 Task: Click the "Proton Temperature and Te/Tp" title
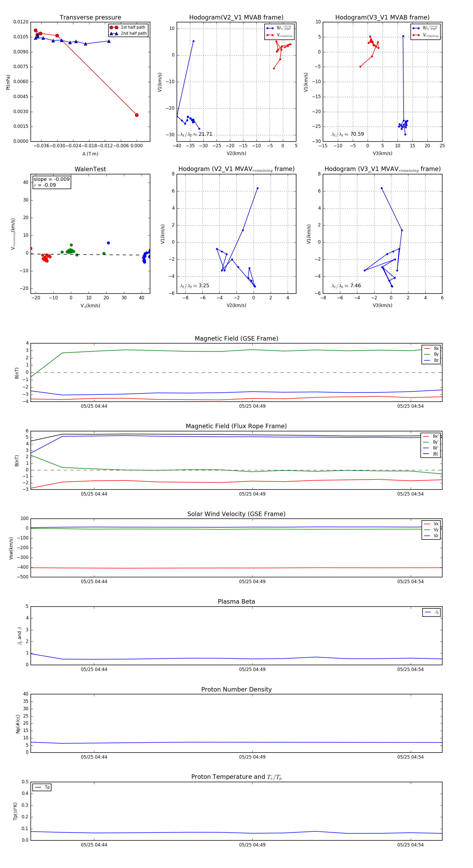tap(236, 777)
